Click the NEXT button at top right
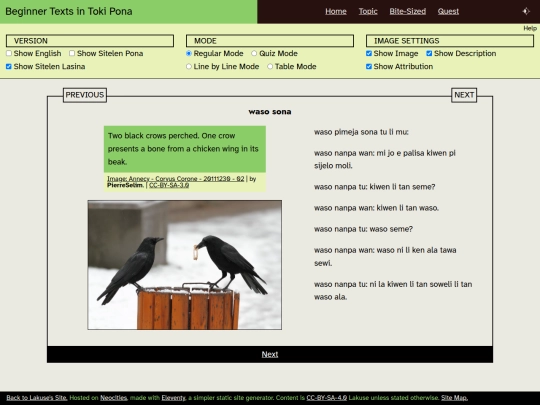Screen dimensions: 540x405 tap(464, 95)
